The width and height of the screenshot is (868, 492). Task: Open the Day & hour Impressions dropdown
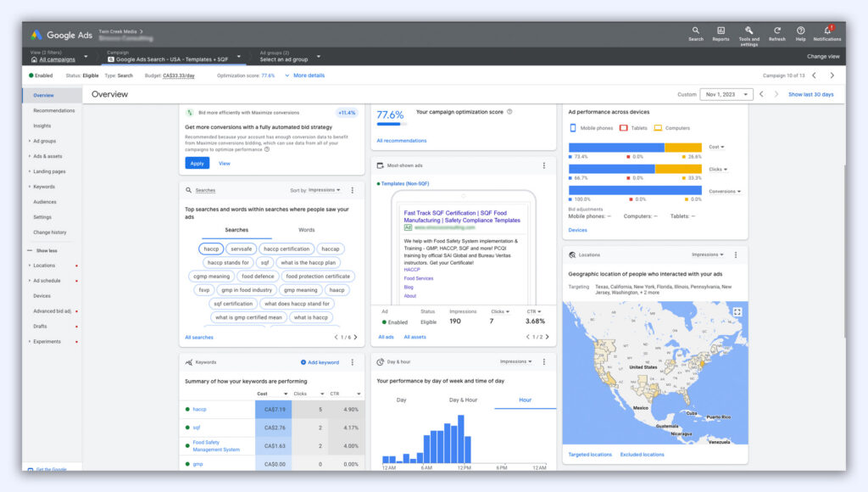[x=516, y=362]
